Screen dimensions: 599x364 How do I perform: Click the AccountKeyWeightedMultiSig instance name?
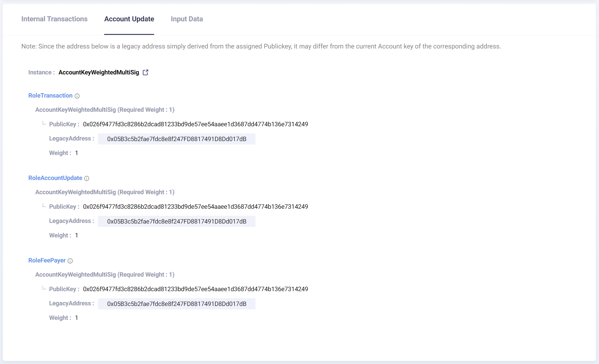point(99,73)
